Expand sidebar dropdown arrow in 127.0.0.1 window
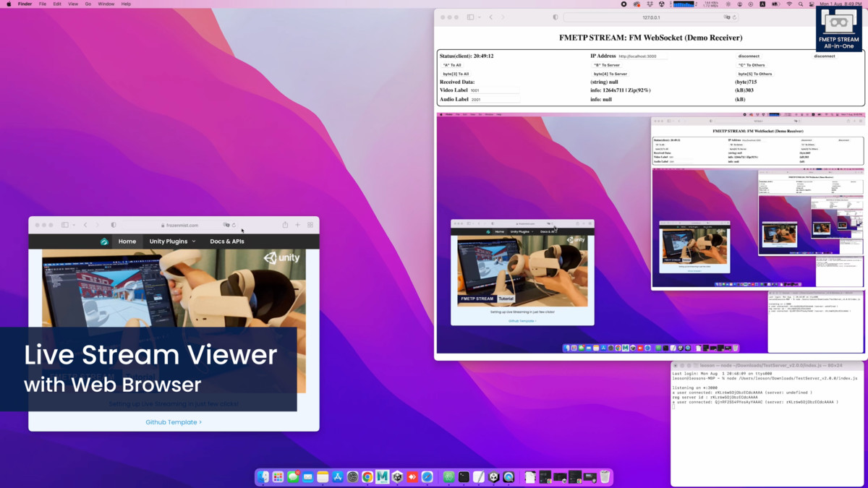 click(479, 17)
